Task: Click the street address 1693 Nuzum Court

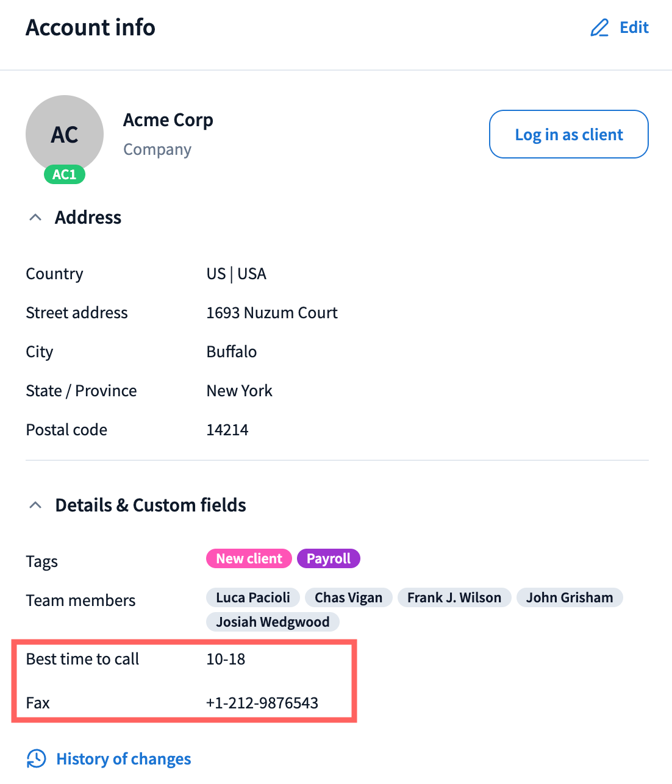Action: (272, 313)
